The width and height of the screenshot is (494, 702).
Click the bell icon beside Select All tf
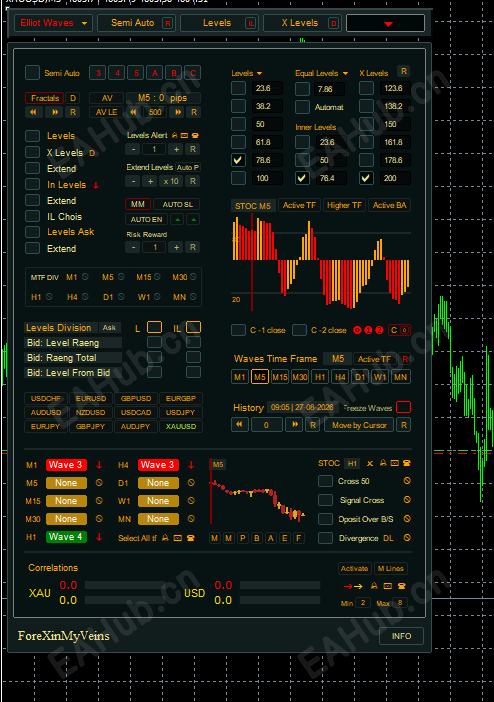coord(165,538)
